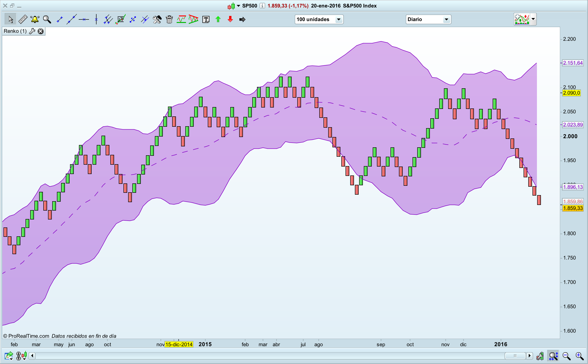
Task: Choose the horizontal line drawing tool
Action: (x=84, y=19)
